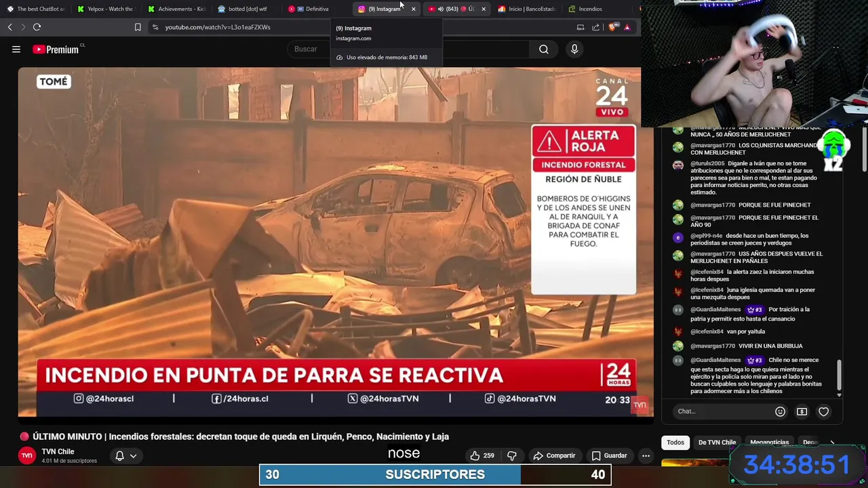Select the De TVN Chile chip
868x488 pixels.
pyautogui.click(x=717, y=442)
